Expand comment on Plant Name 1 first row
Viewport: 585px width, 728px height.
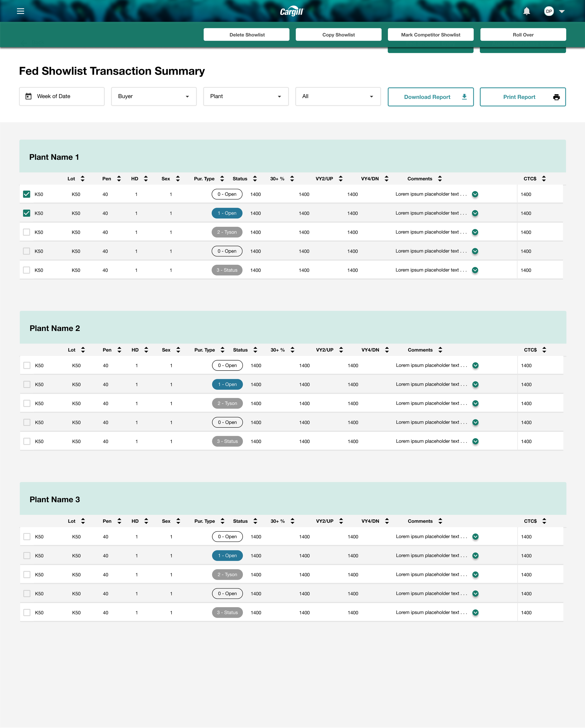[x=475, y=194]
